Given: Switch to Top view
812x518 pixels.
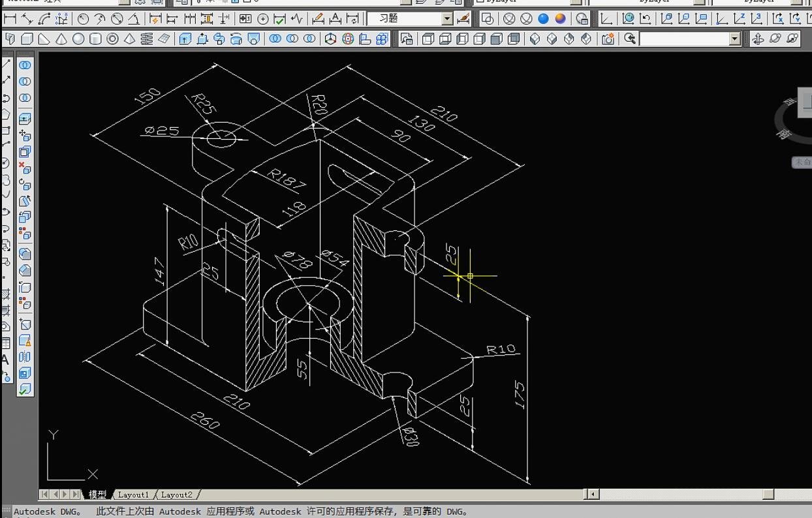Looking at the screenshot, I should pyautogui.click(x=428, y=39).
